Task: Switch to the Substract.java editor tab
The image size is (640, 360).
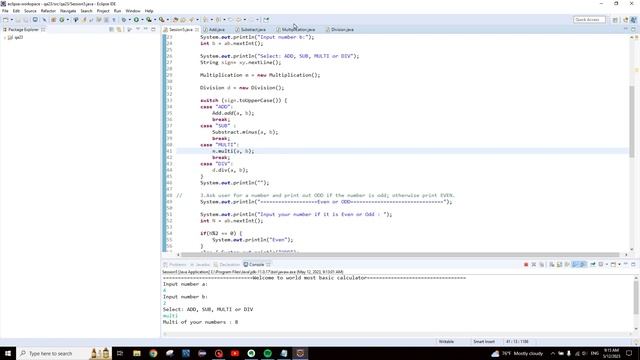Action: click(250, 29)
